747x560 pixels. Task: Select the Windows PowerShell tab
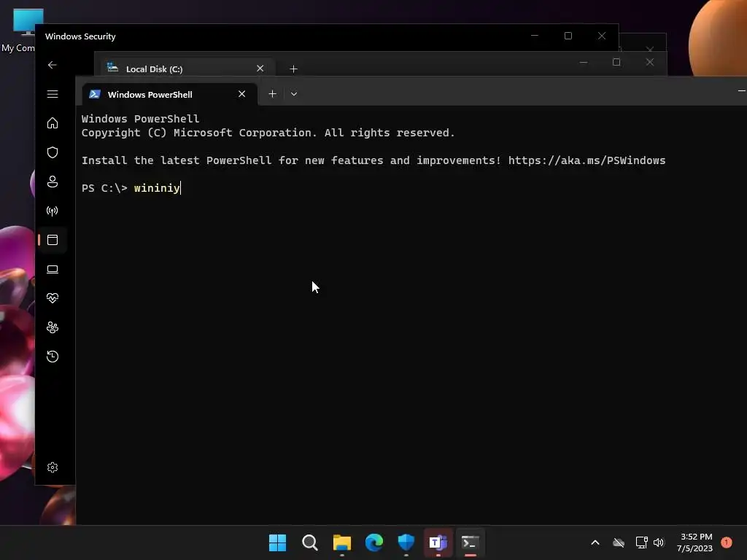170,94
